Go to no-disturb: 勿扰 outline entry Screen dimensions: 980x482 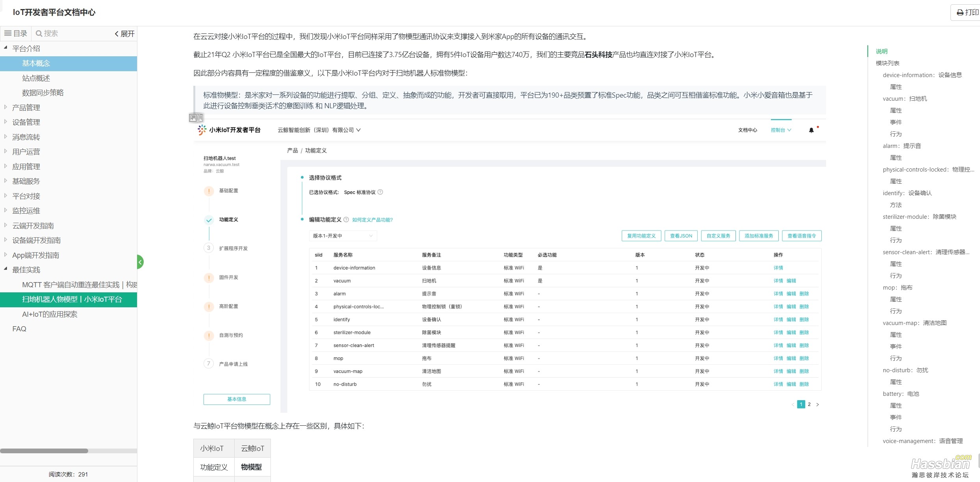[905, 370]
